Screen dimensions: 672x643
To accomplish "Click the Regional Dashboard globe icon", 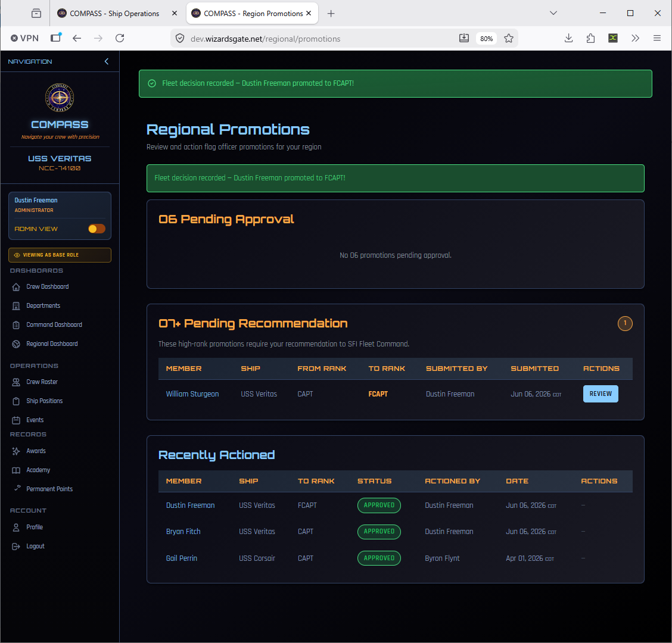I will [16, 344].
